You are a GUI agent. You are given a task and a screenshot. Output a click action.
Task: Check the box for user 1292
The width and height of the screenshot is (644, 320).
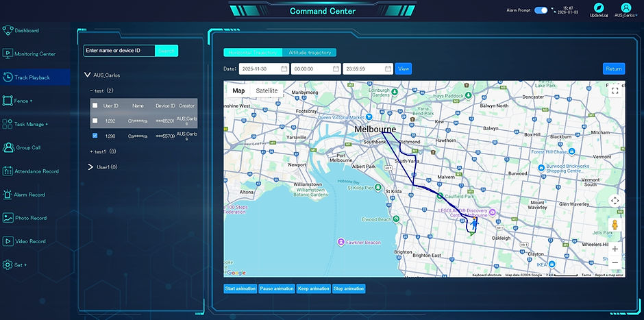[95, 121]
